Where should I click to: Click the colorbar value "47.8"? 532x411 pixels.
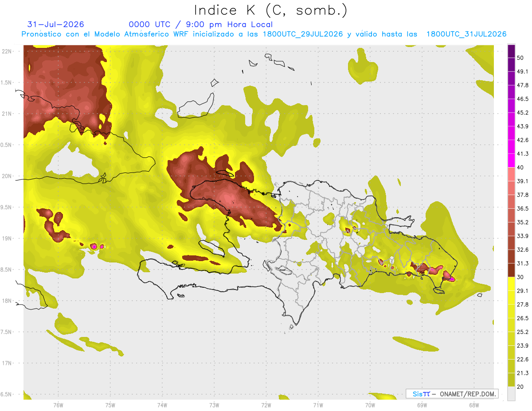523,85
